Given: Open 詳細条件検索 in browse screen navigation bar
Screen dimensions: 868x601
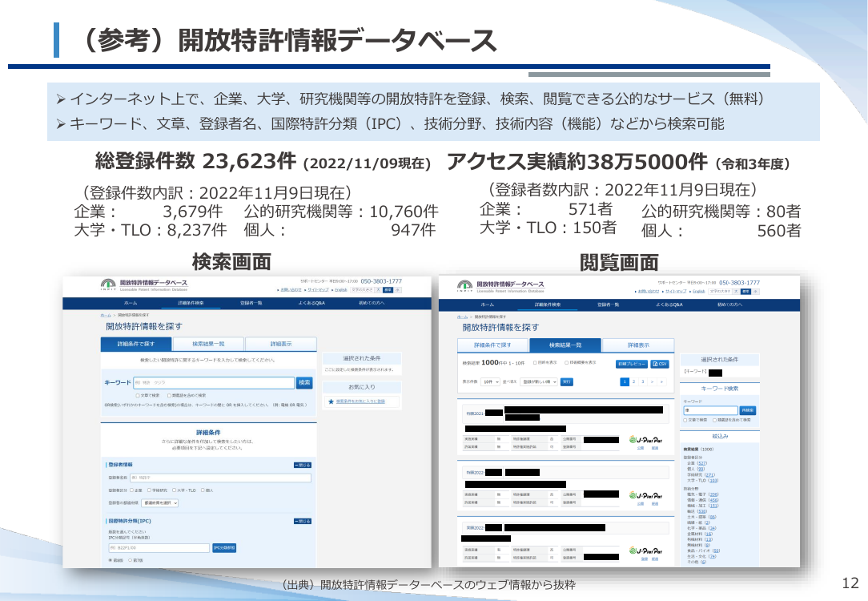Looking at the screenshot, I should pos(548,305).
